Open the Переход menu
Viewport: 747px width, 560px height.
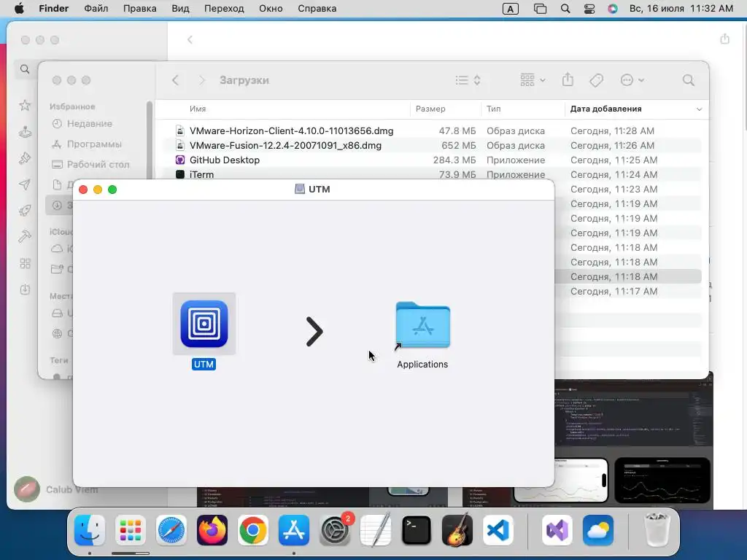[x=224, y=9]
